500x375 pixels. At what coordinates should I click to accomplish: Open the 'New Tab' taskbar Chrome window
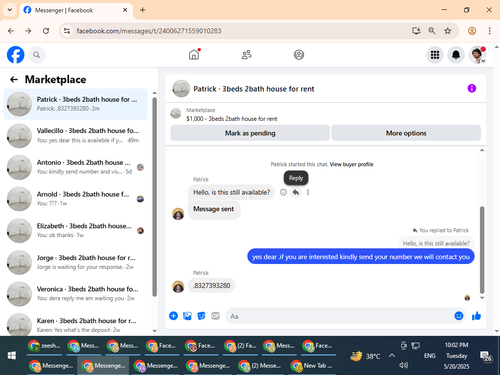tap(312, 366)
